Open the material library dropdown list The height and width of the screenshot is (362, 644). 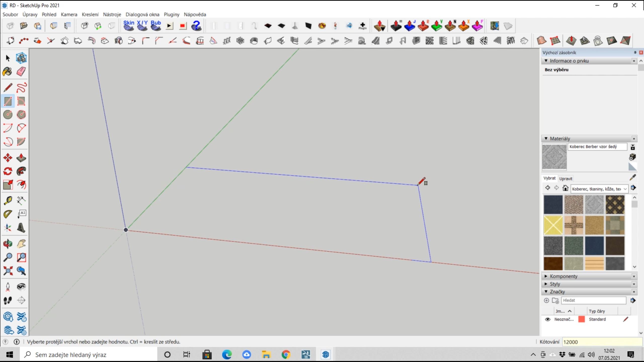[625, 189]
